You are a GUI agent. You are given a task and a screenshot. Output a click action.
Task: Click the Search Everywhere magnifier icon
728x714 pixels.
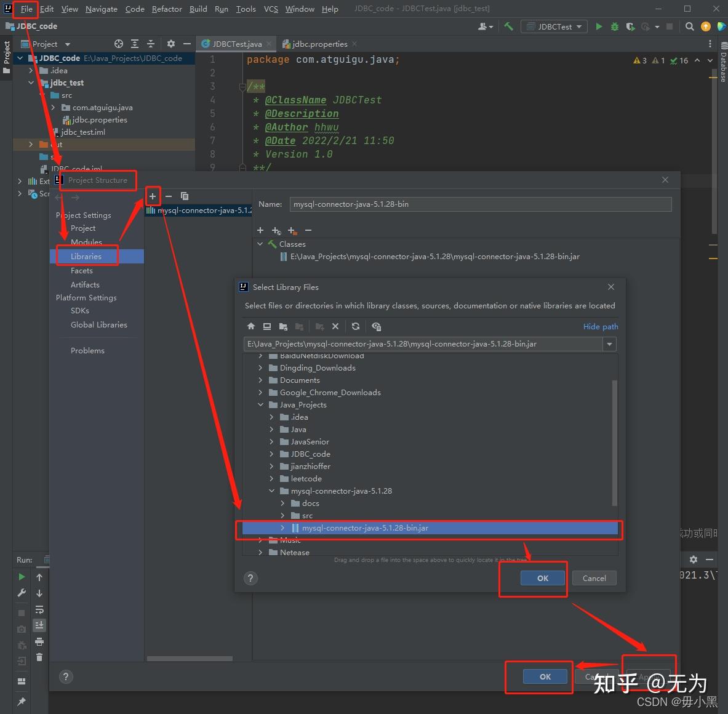tap(689, 26)
